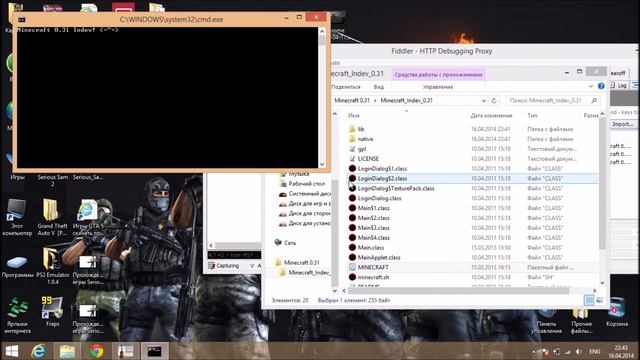Image resolution: width=640 pixels, height=360 pixels.
Task: Click cmd window scrollbar up arrow
Action: (x=322, y=31)
